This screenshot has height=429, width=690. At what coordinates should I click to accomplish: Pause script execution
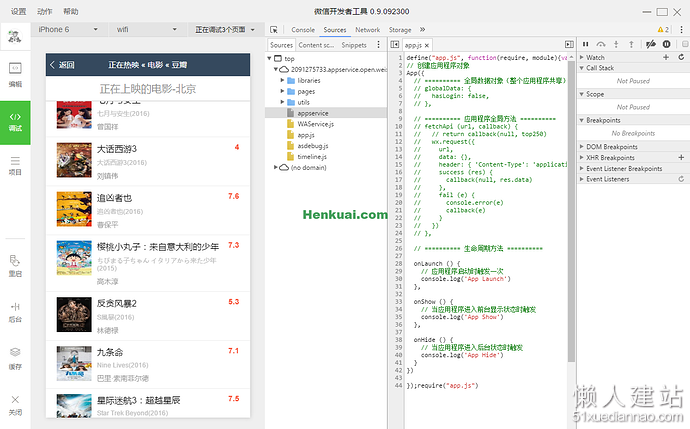[x=585, y=44]
